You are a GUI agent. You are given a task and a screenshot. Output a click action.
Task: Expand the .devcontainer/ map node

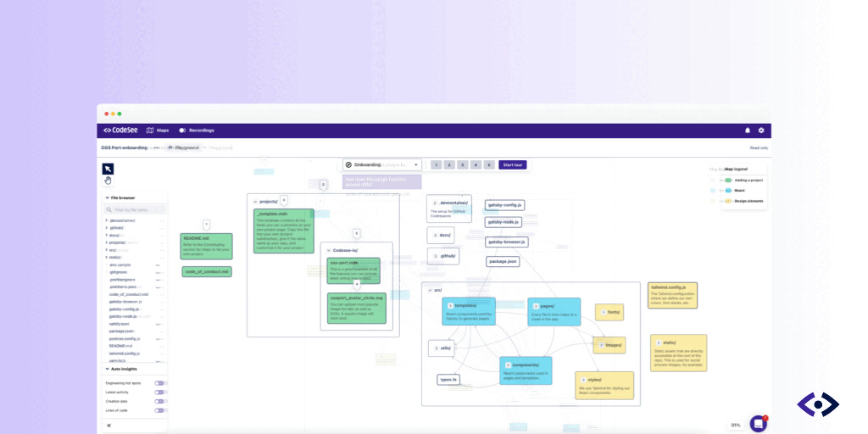click(x=435, y=203)
